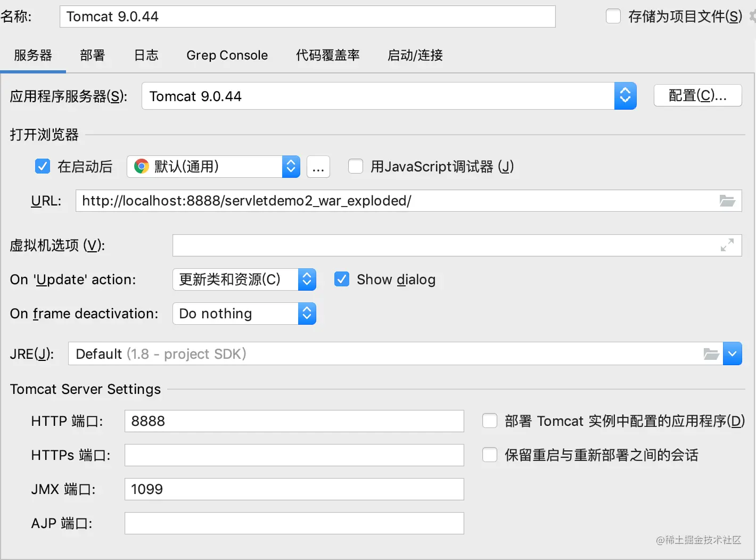
Task: Click the empty AJP 端口 input field
Action: [294, 523]
